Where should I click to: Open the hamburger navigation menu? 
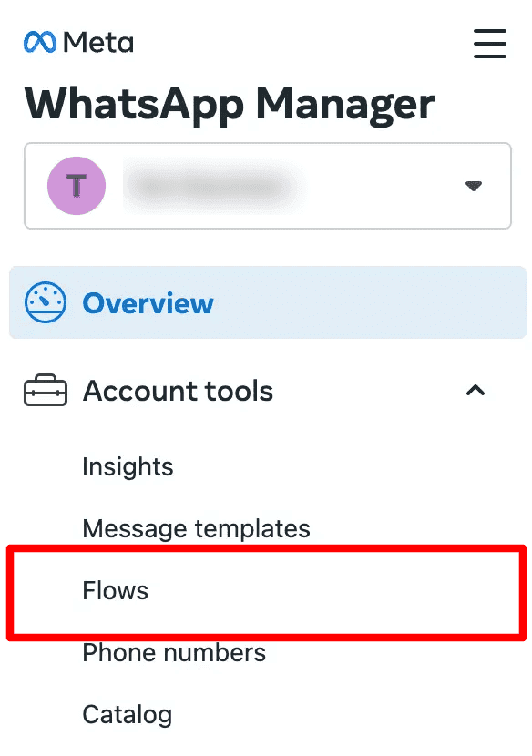(490, 43)
